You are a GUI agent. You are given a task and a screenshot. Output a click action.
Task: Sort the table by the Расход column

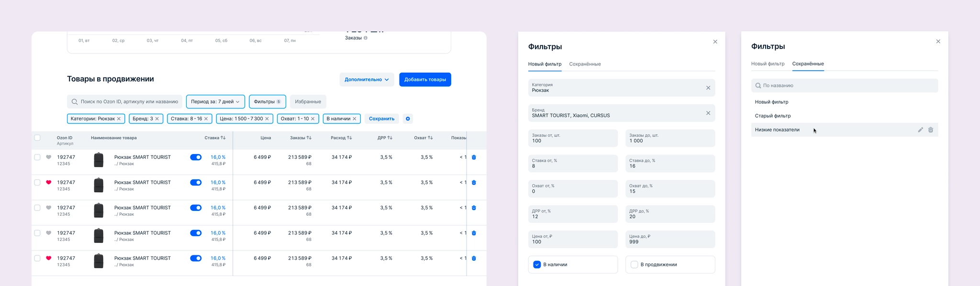click(349, 138)
